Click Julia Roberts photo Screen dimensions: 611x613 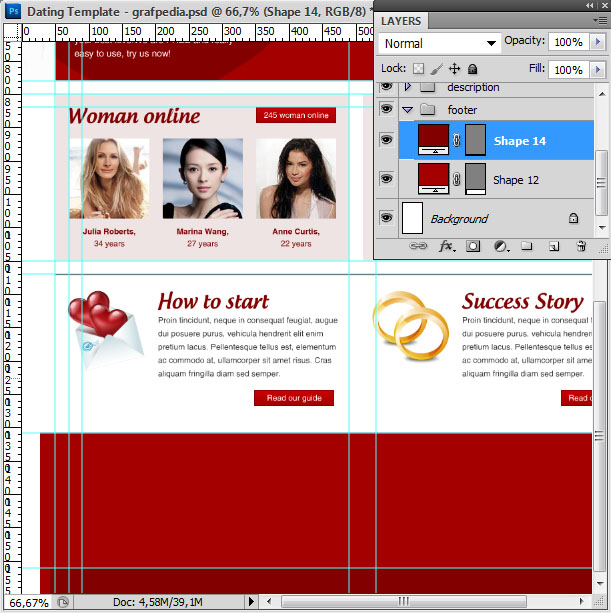109,178
